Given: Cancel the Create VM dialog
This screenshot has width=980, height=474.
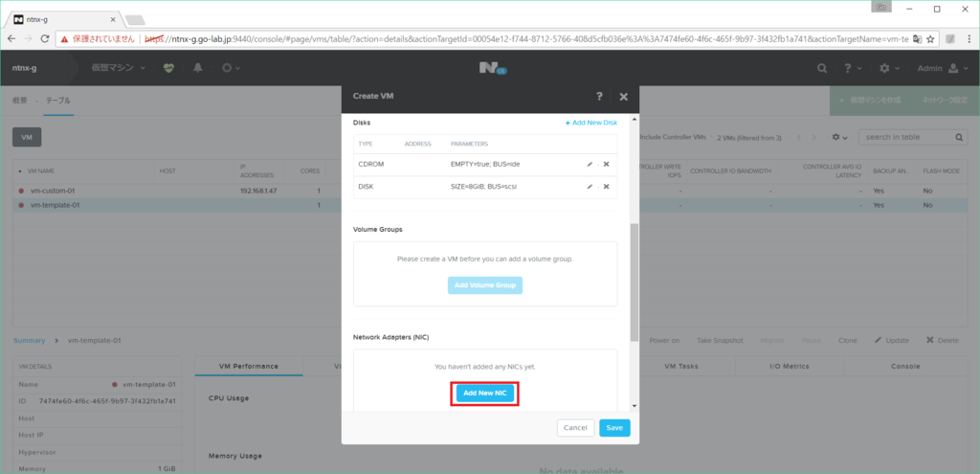Looking at the screenshot, I should (x=575, y=428).
